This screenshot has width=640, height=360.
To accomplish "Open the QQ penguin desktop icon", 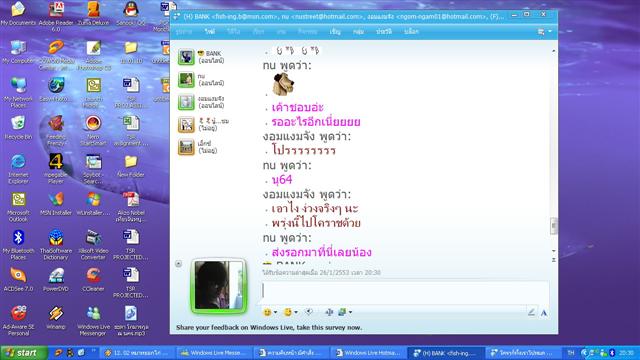I will 131,14.
